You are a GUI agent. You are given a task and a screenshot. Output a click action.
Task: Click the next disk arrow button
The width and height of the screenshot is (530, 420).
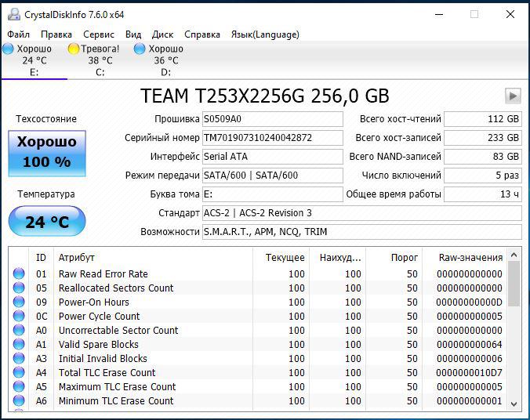click(513, 96)
